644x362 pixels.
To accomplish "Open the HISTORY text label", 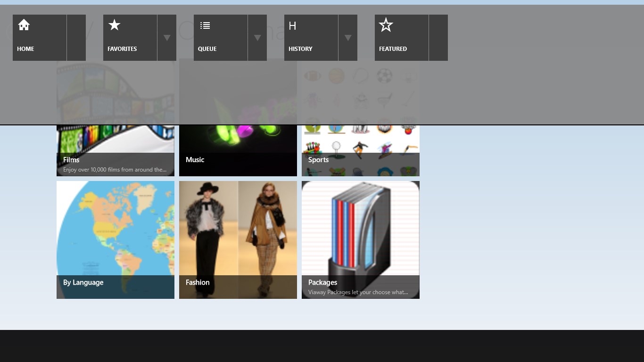I will [x=300, y=49].
